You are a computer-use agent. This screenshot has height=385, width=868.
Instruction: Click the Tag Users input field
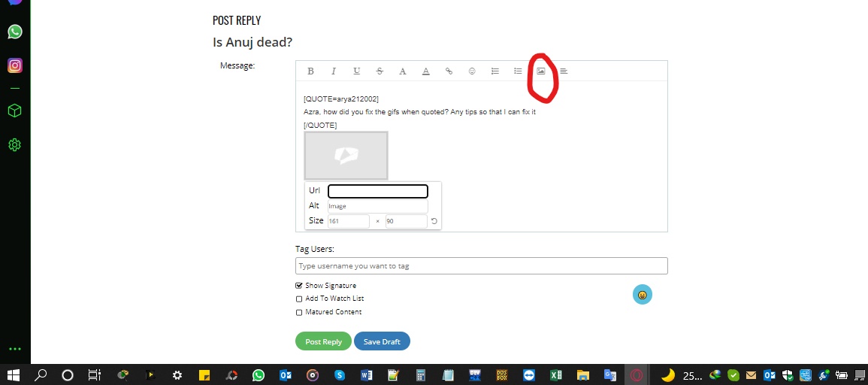click(x=481, y=266)
